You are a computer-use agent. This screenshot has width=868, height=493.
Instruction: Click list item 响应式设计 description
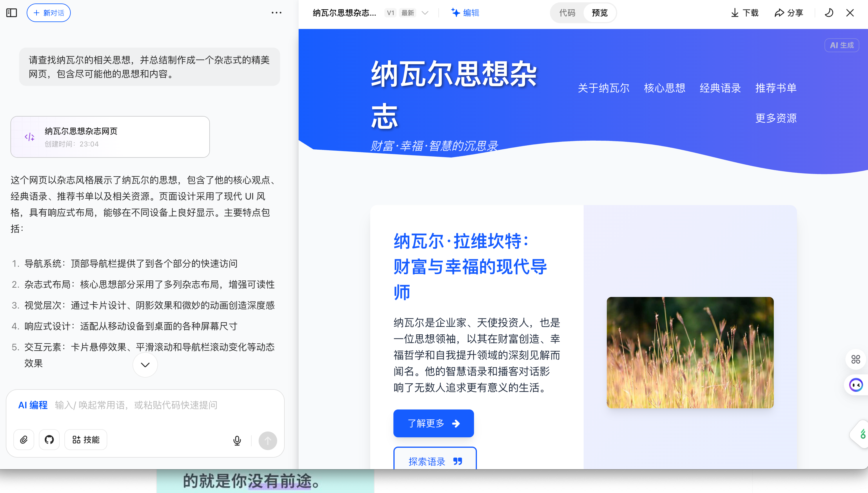(131, 326)
